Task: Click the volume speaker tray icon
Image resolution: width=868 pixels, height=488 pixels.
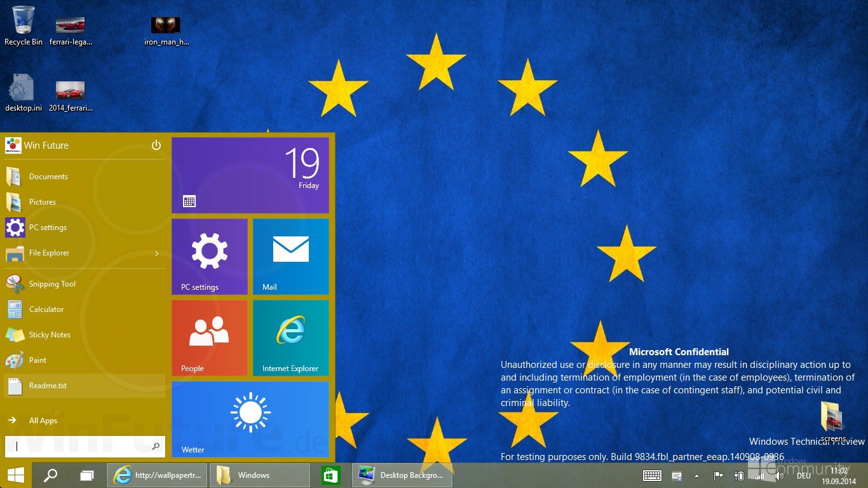Action: (x=779, y=476)
